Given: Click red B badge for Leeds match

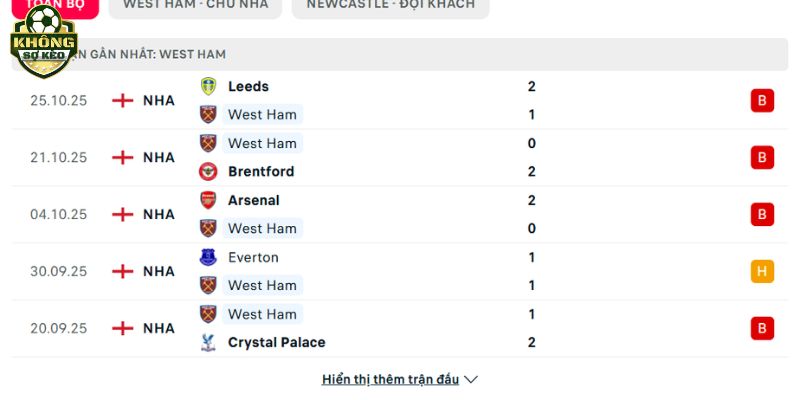Looking at the screenshot, I should 762,100.
